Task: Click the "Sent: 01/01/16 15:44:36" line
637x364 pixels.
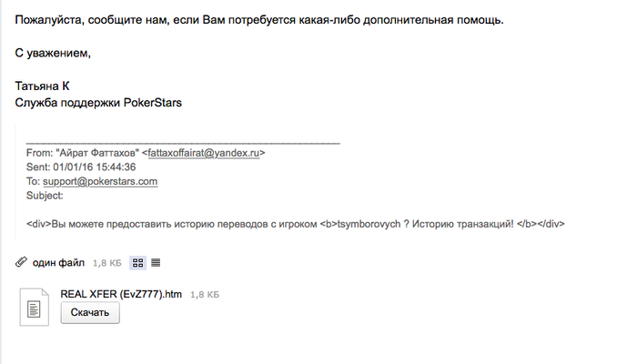Action: [x=82, y=167]
